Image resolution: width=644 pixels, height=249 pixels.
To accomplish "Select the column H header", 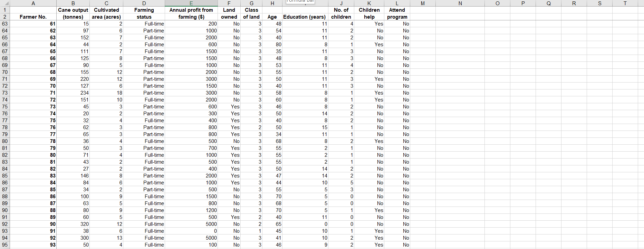I will (272, 3).
